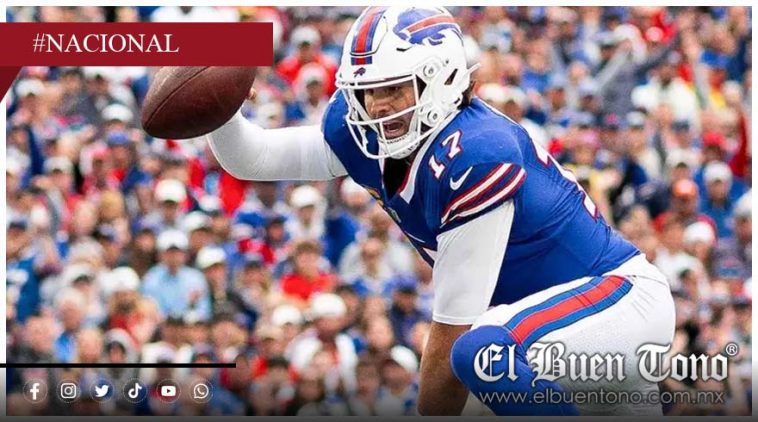Open the WhatsApp icon link

tap(201, 391)
